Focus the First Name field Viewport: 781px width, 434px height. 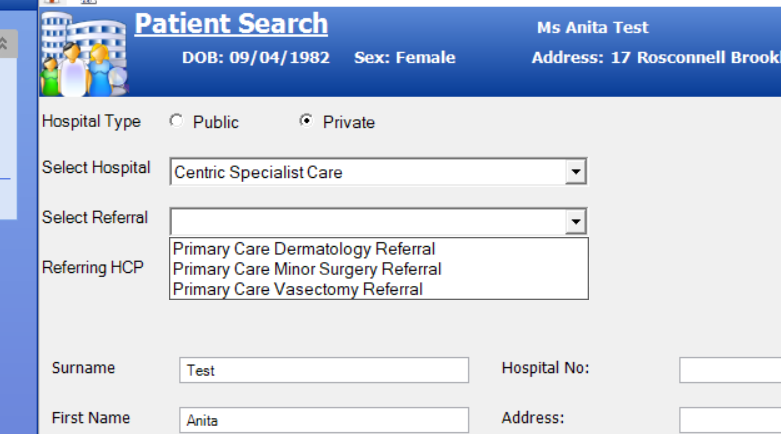(323, 420)
